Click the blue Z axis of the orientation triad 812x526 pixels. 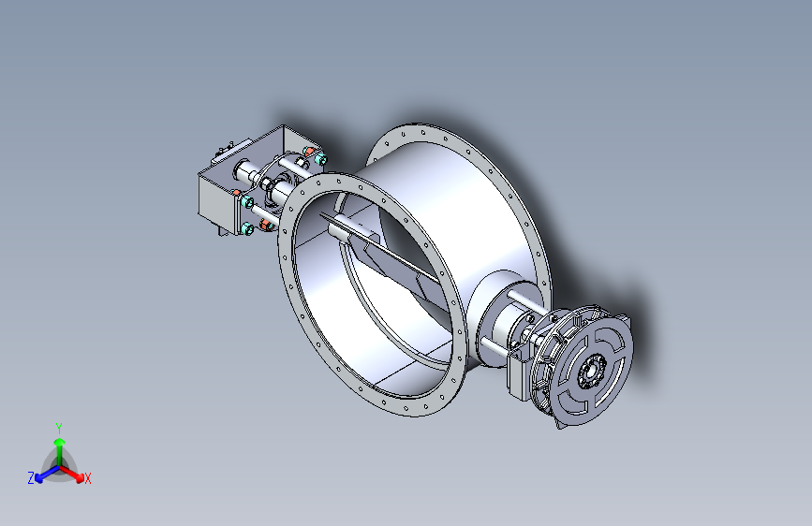[x=47, y=475]
